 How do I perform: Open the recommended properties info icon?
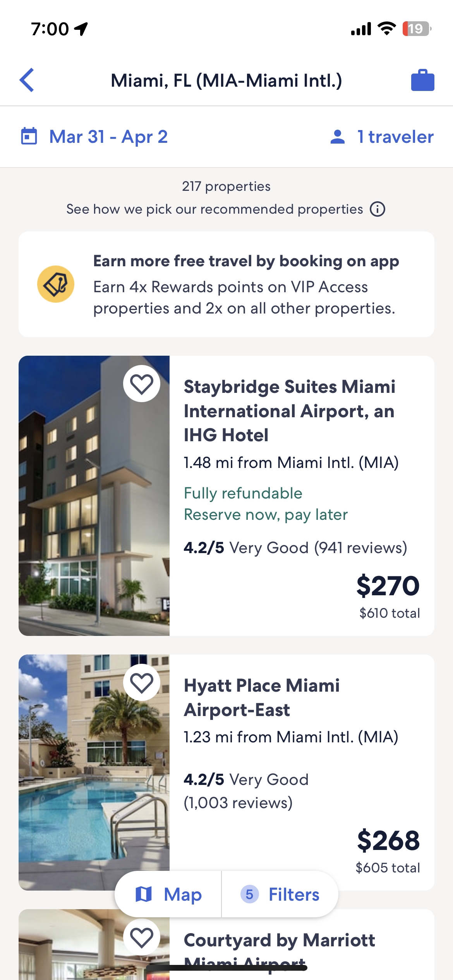coord(377,209)
